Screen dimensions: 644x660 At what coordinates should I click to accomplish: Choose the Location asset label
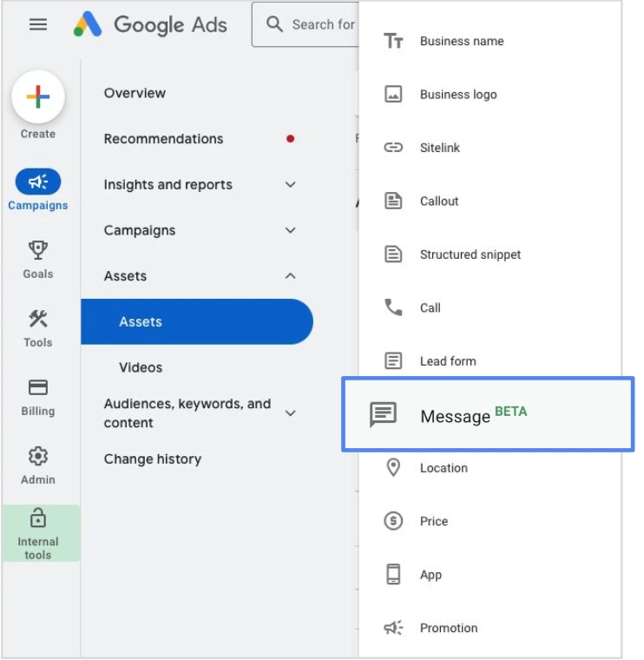(444, 467)
